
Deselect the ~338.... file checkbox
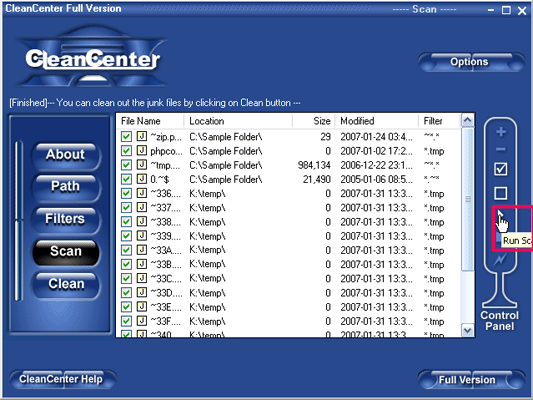(x=126, y=222)
